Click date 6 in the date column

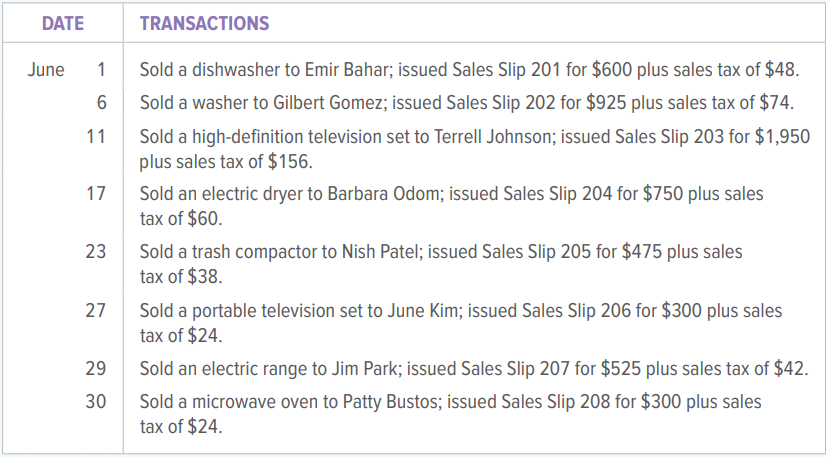pos(100,102)
